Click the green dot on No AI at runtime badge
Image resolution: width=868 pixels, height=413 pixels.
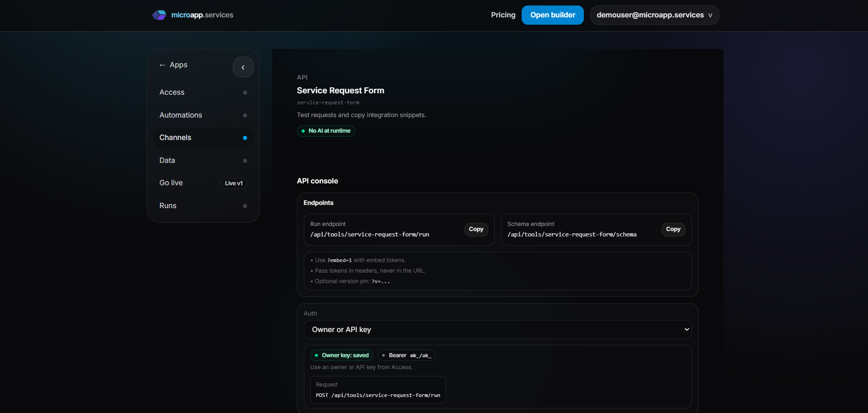pyautogui.click(x=303, y=131)
